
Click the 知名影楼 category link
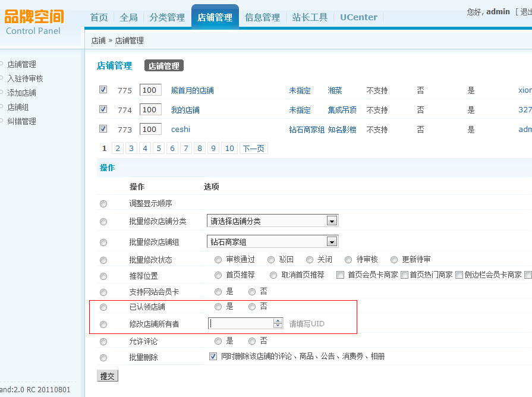(342, 130)
